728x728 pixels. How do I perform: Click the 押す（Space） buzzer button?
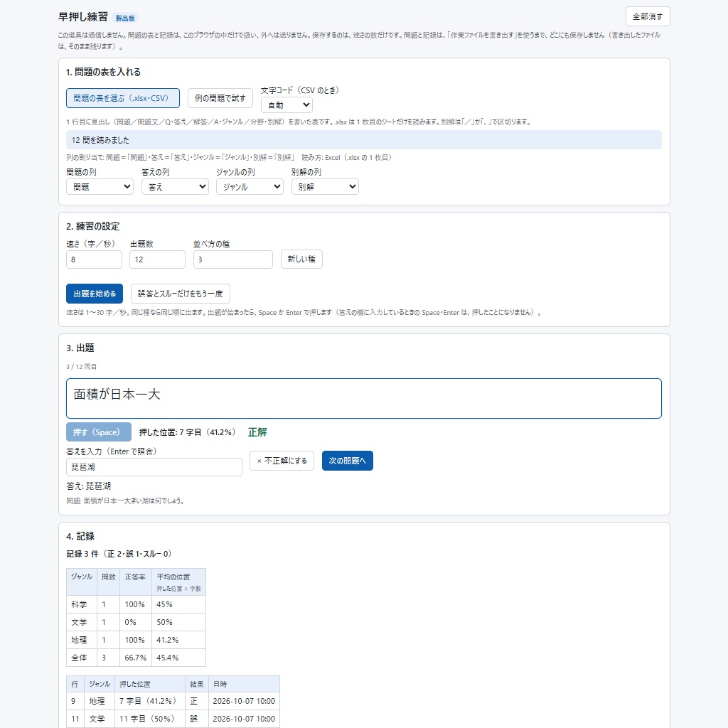point(99,432)
